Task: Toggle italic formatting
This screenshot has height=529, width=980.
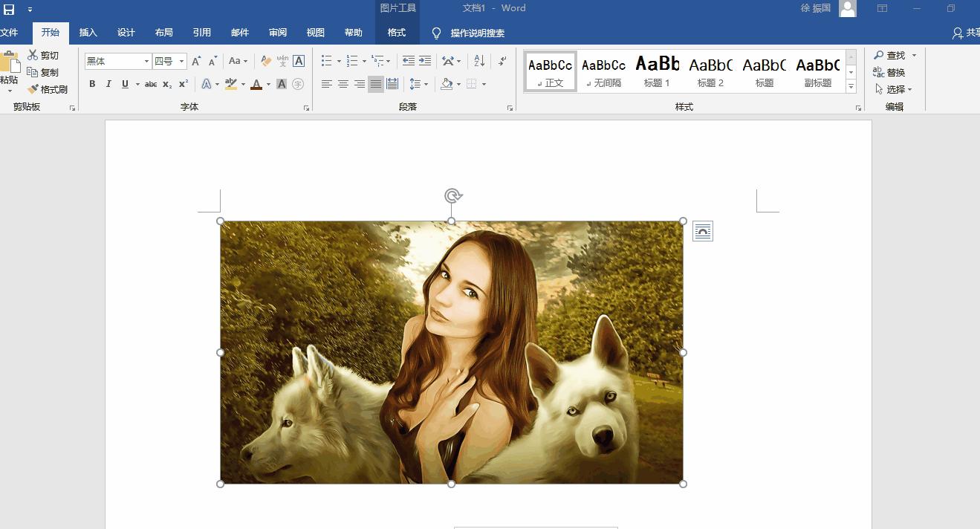Action: point(108,85)
